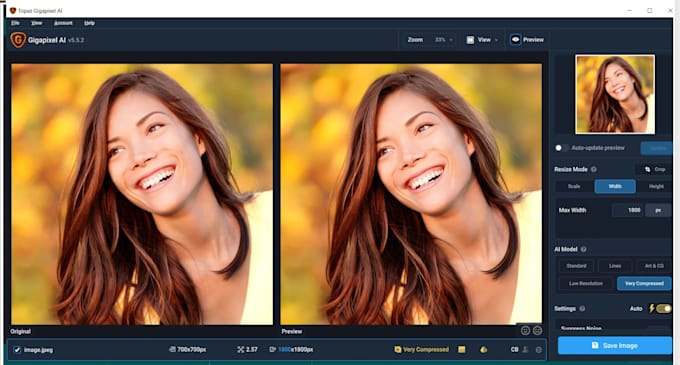Click the scale factor icon near 2.57
Screen dimensions: 680x365
(240, 349)
